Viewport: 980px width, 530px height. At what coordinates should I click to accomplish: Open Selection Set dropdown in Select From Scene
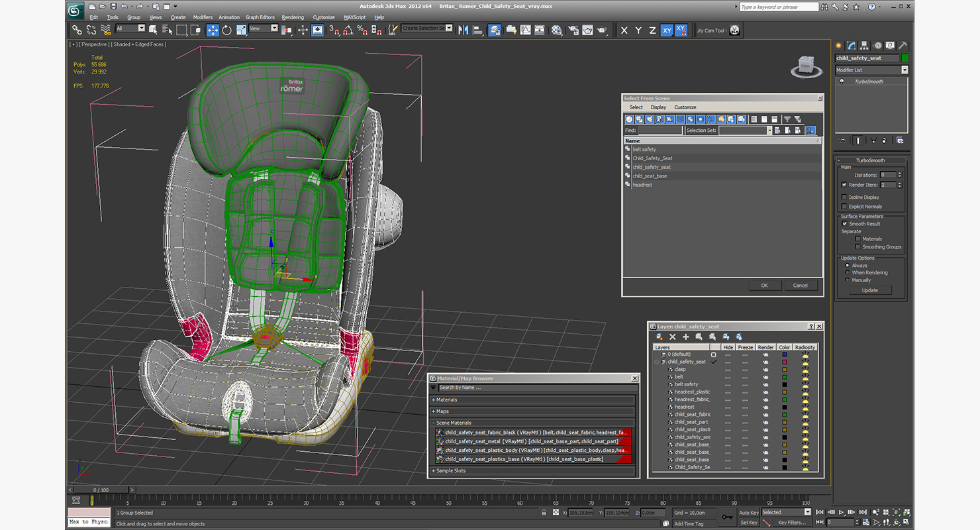click(746, 131)
